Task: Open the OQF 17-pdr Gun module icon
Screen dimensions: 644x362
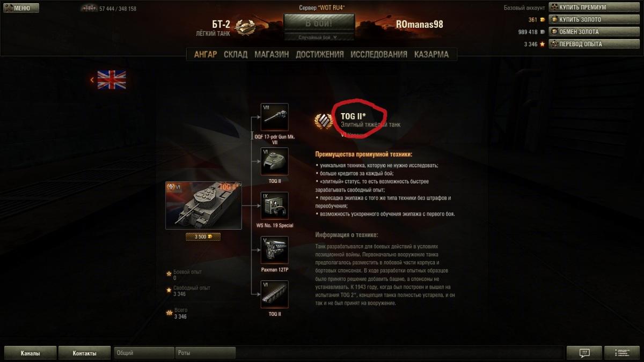Action: pos(274,117)
